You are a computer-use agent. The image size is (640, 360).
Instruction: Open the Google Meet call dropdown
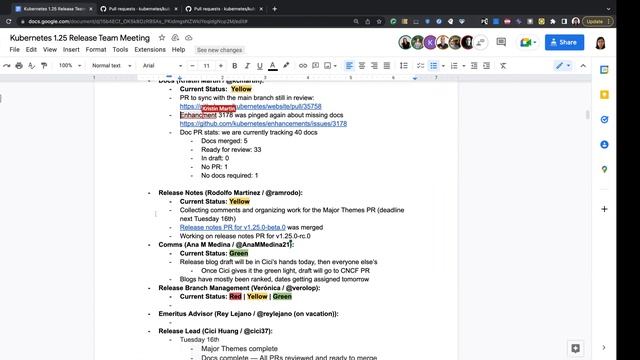pyautogui.click(x=528, y=42)
